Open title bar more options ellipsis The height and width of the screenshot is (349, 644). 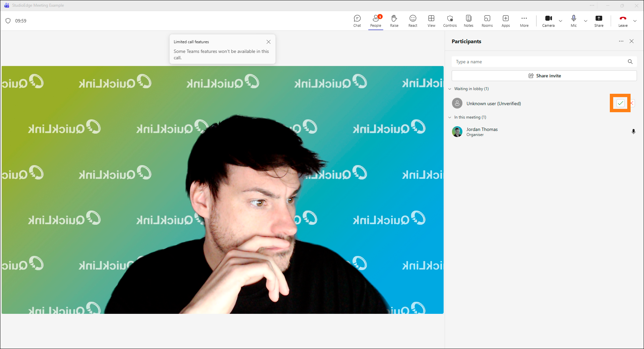tap(592, 5)
